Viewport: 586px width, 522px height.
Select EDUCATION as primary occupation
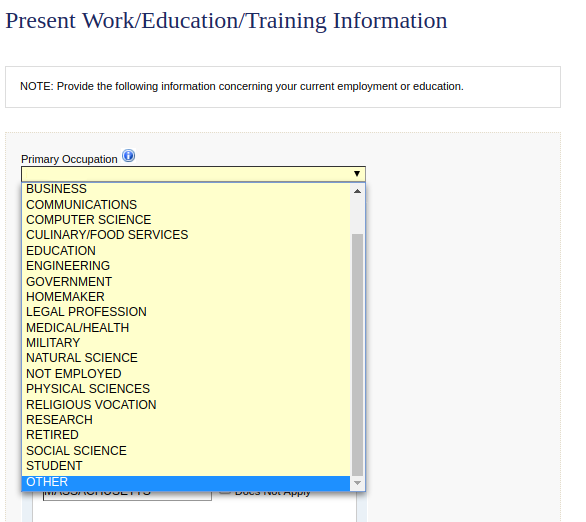[186, 250]
